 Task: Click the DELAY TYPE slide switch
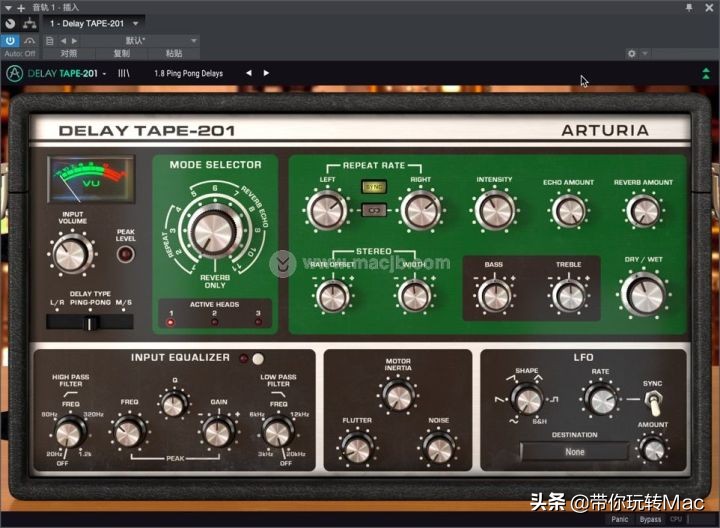pos(90,322)
